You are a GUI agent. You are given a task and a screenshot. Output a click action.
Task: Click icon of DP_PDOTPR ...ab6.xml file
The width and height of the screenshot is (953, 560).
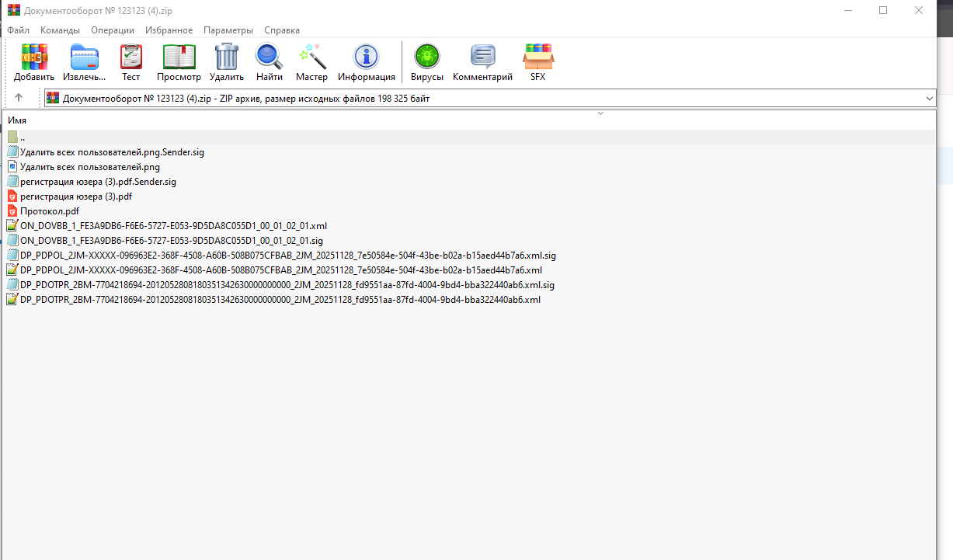(x=12, y=300)
